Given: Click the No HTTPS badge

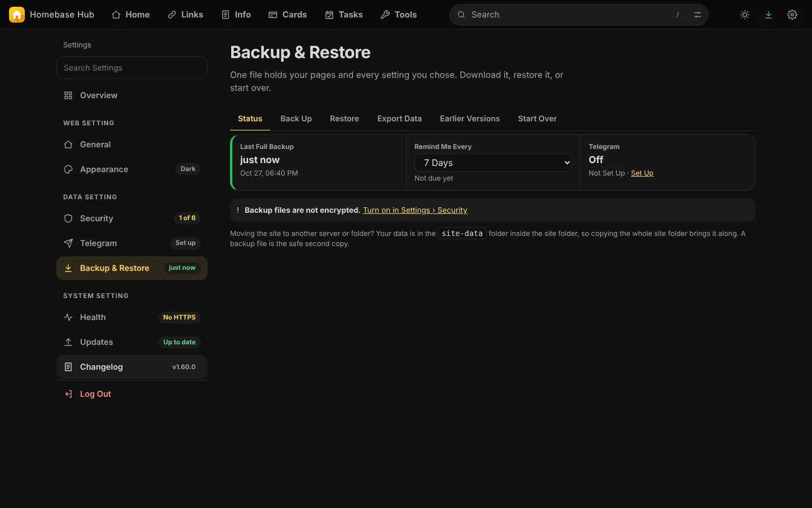Looking at the screenshot, I should pyautogui.click(x=179, y=317).
